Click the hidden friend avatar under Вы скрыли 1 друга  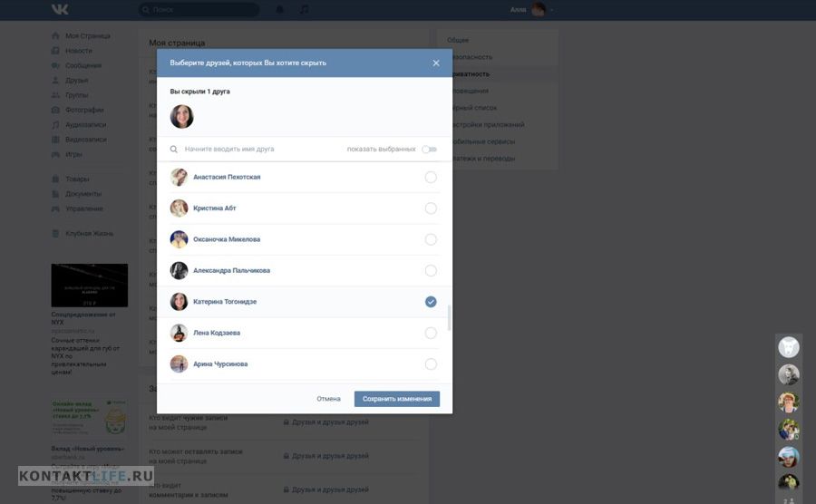[x=181, y=117]
